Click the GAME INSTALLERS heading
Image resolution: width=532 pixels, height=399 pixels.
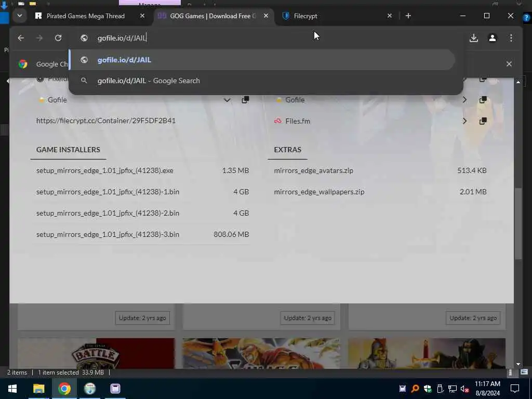68,150
